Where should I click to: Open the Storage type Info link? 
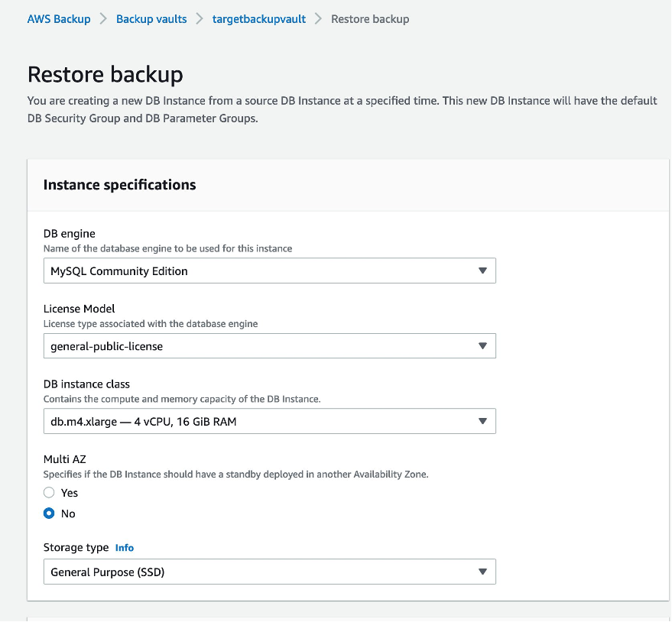[x=125, y=547]
